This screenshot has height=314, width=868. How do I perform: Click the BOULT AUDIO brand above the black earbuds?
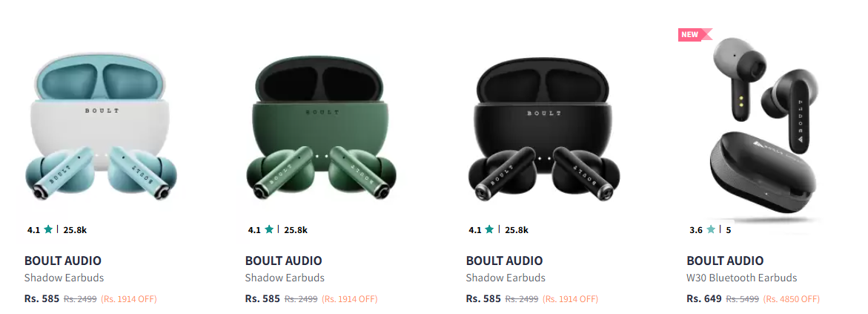point(504,261)
